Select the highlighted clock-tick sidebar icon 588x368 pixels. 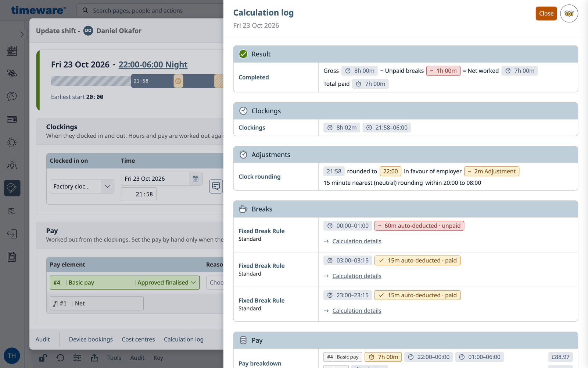click(12, 188)
